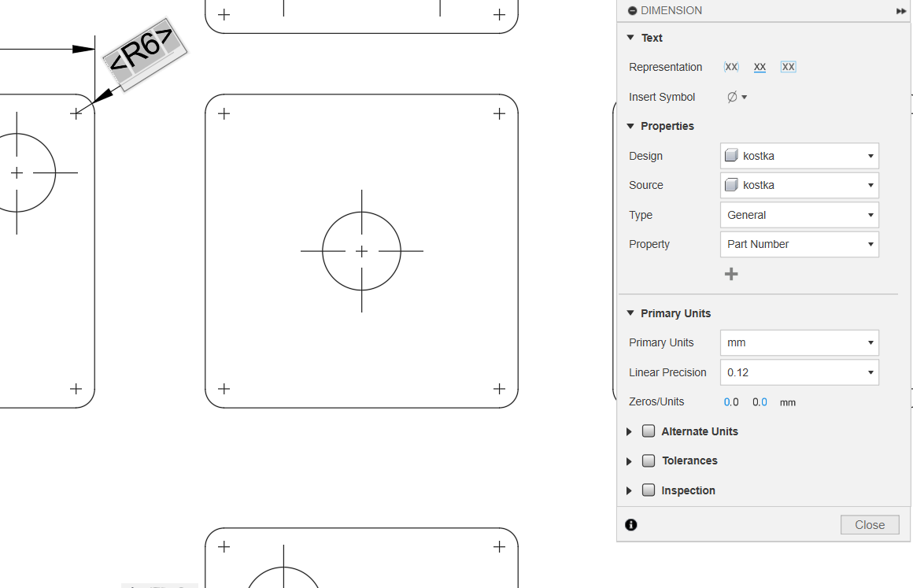Open the Insert Symbol diameter menu
This screenshot has width=913, height=588.
(x=736, y=97)
